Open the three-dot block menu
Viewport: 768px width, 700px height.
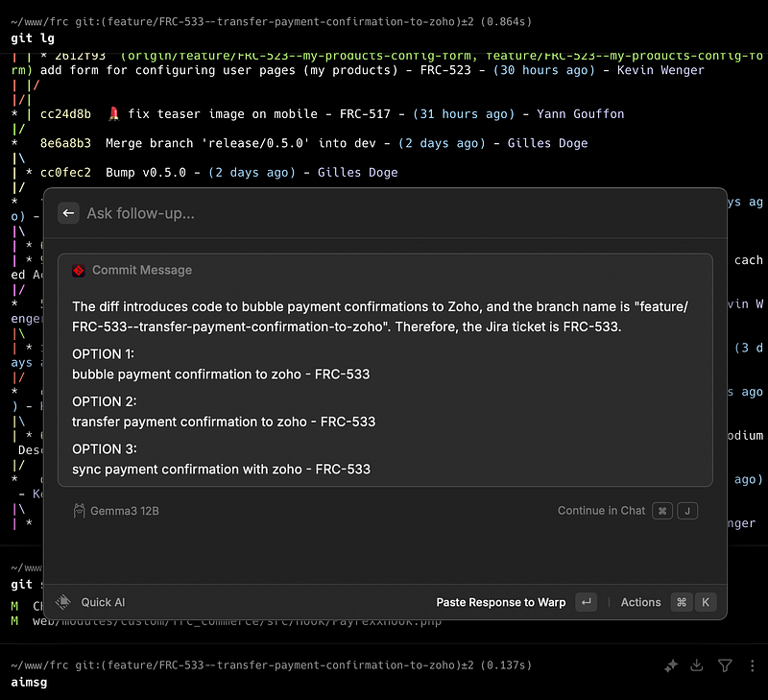click(753, 665)
